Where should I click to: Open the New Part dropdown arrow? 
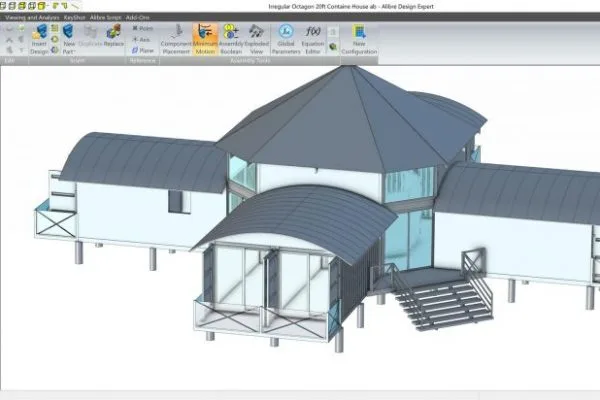74,52
